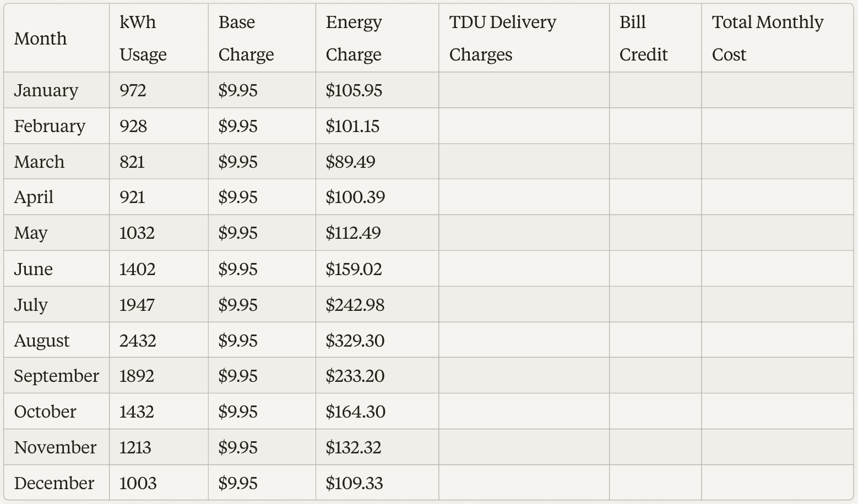858x504 pixels.
Task: Click April's empty TDU Delivery Charges cell
Action: coord(524,198)
